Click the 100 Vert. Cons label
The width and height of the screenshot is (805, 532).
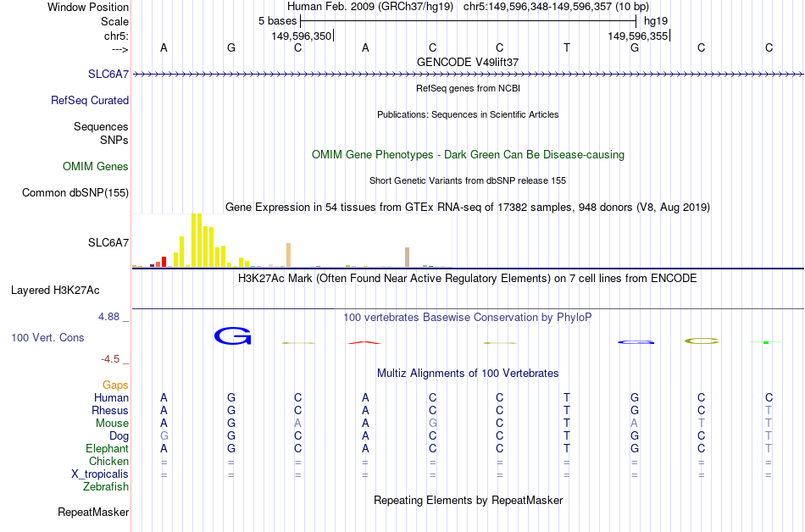[47, 337]
